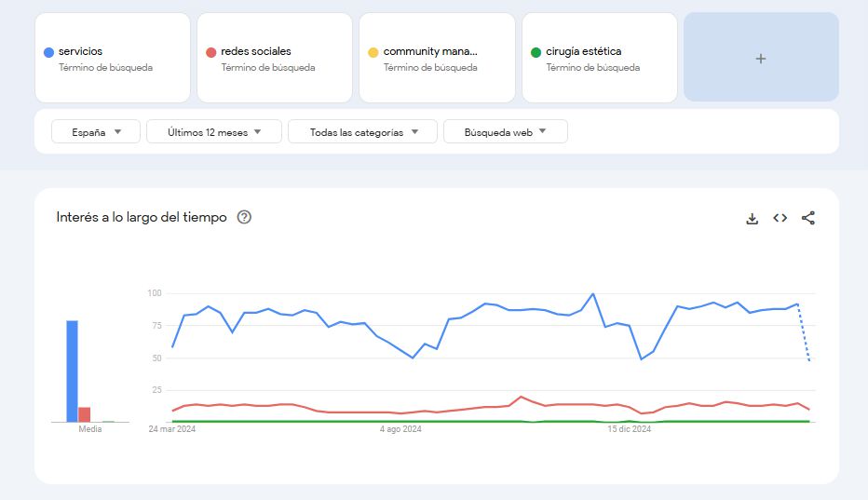Download the interest over time chart data
The width and height of the screenshot is (868, 500).
click(753, 218)
